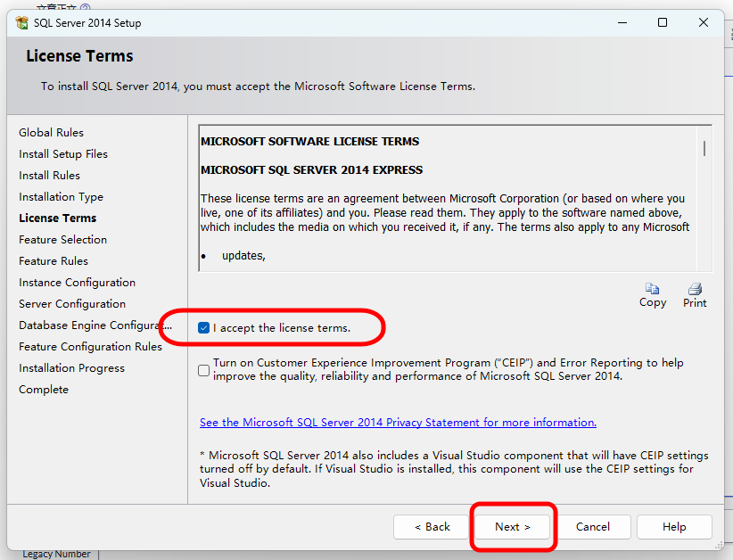The image size is (733, 560).
Task: Click the Print license terms icon
Action: tap(695, 288)
